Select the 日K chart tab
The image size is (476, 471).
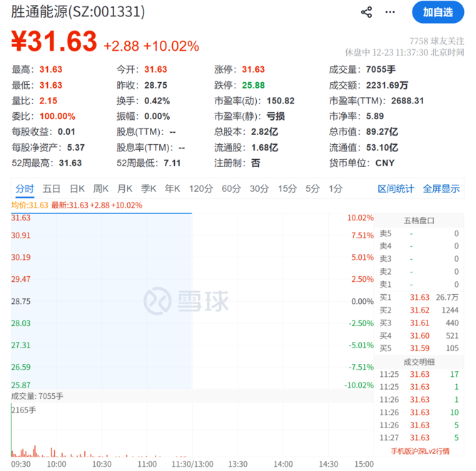[x=77, y=189]
